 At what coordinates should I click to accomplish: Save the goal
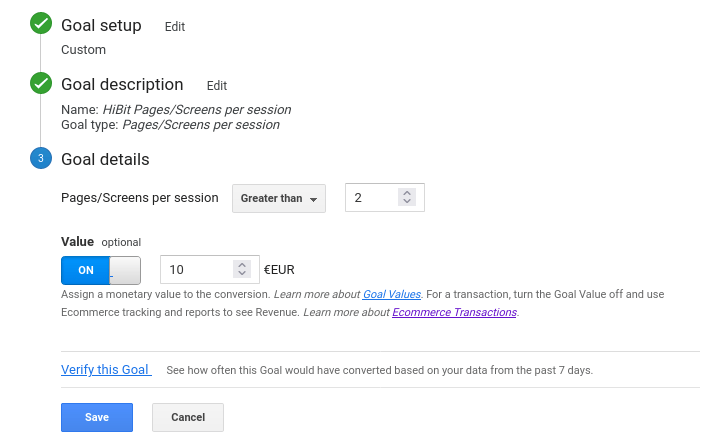(97, 417)
